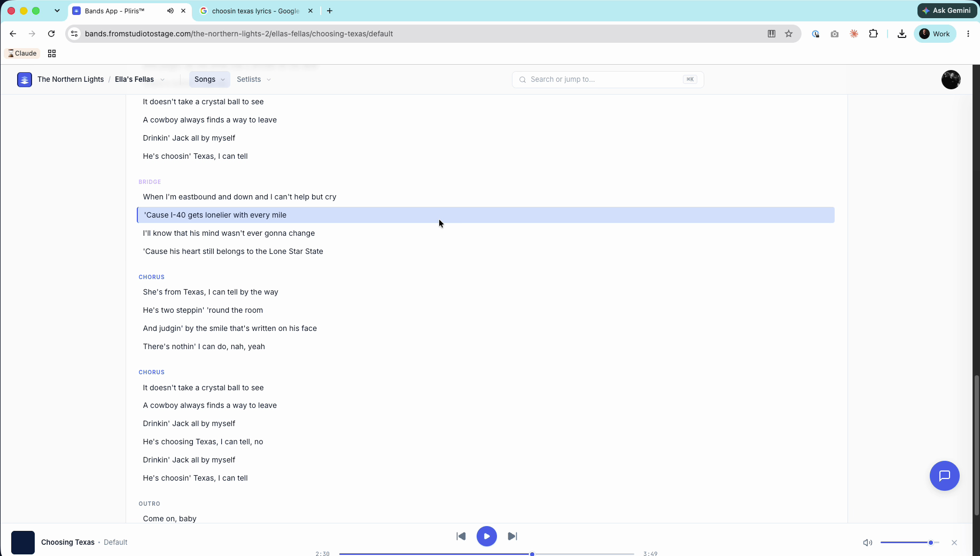Open the chat support bubble
Screen dimensions: 980x556
tap(944, 476)
